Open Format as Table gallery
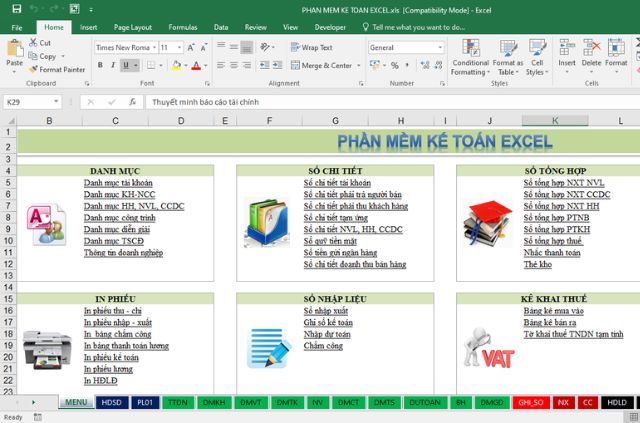This screenshot has height=423, width=640. pyautogui.click(x=508, y=57)
